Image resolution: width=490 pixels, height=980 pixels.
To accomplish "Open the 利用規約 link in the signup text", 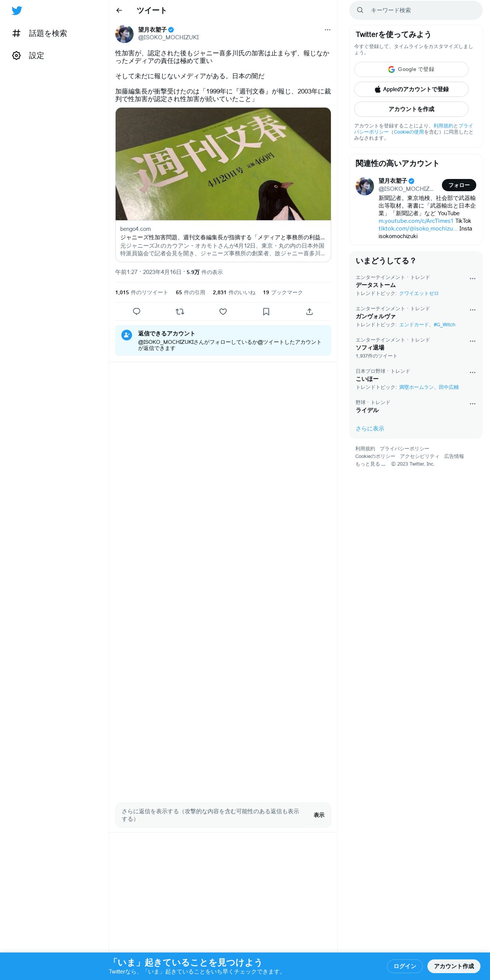I will [443, 126].
